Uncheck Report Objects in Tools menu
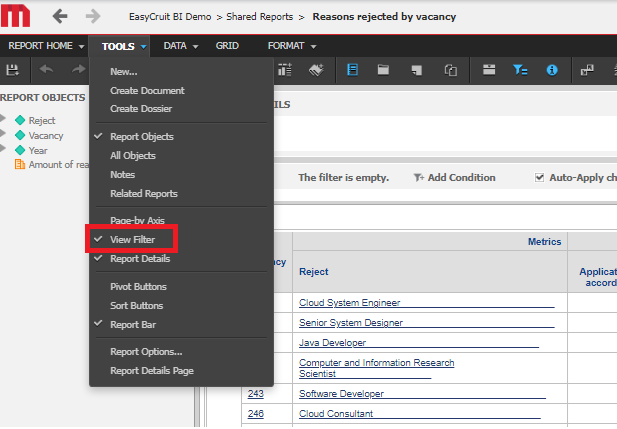 pos(142,137)
